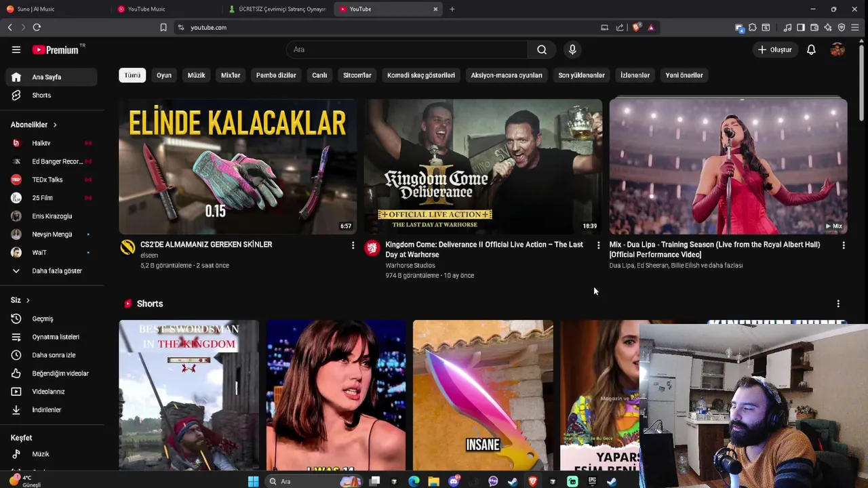Click the Oluştur create button
868x488 pixels.
774,49
